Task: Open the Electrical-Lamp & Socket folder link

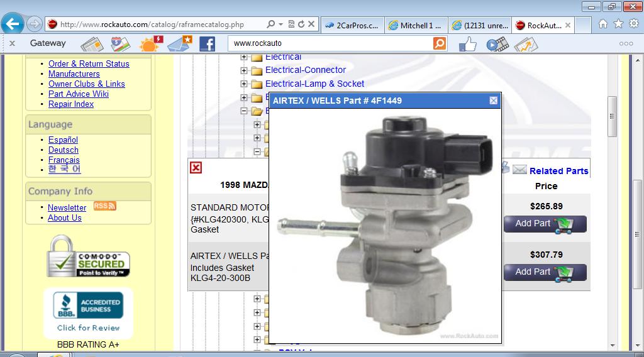Action: [x=314, y=84]
